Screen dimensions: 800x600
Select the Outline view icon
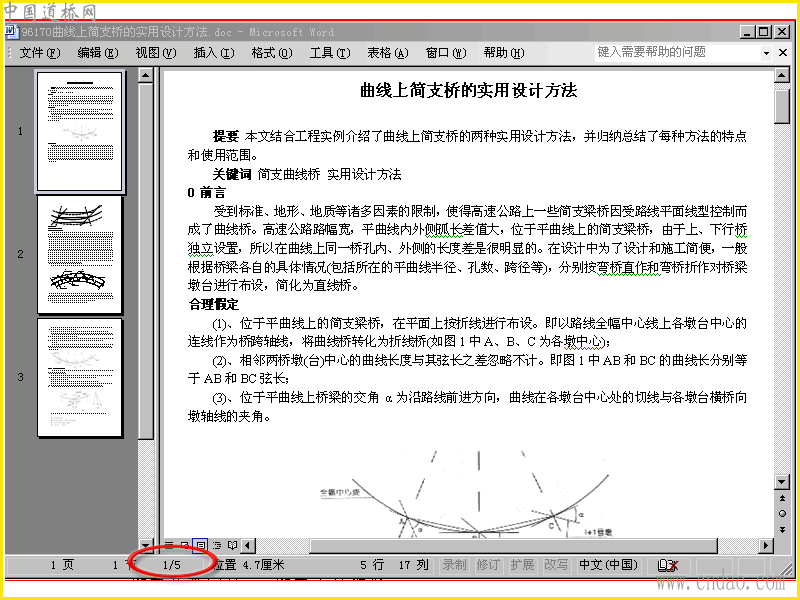tap(217, 545)
